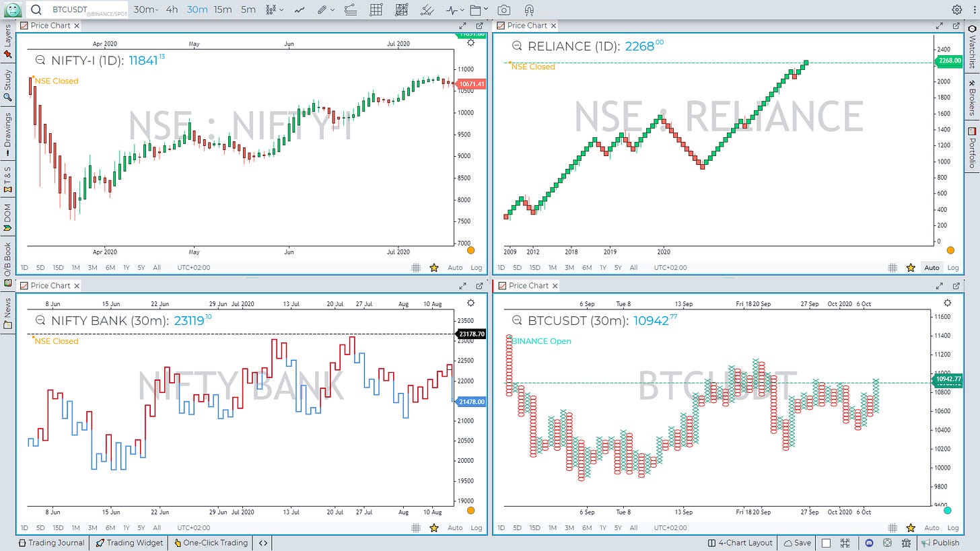Open timezone UTC+02:00 on BTCUSDT chart

click(x=671, y=528)
